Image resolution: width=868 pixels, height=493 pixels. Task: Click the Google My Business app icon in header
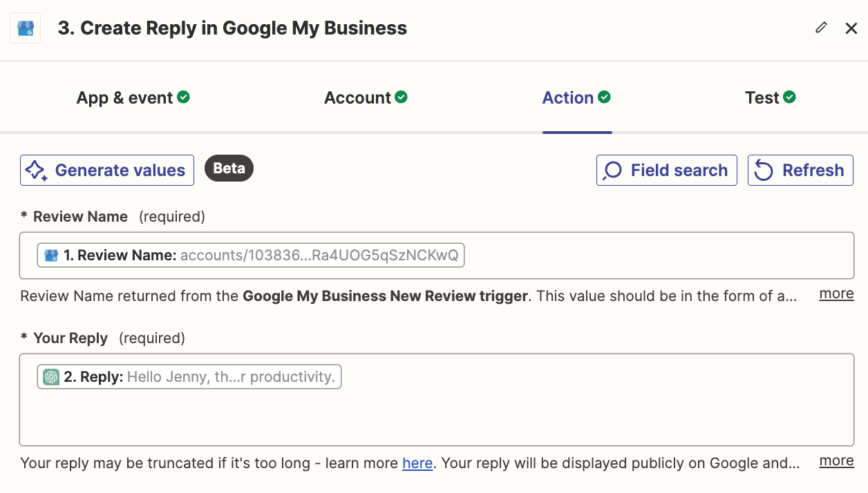pyautogui.click(x=25, y=28)
